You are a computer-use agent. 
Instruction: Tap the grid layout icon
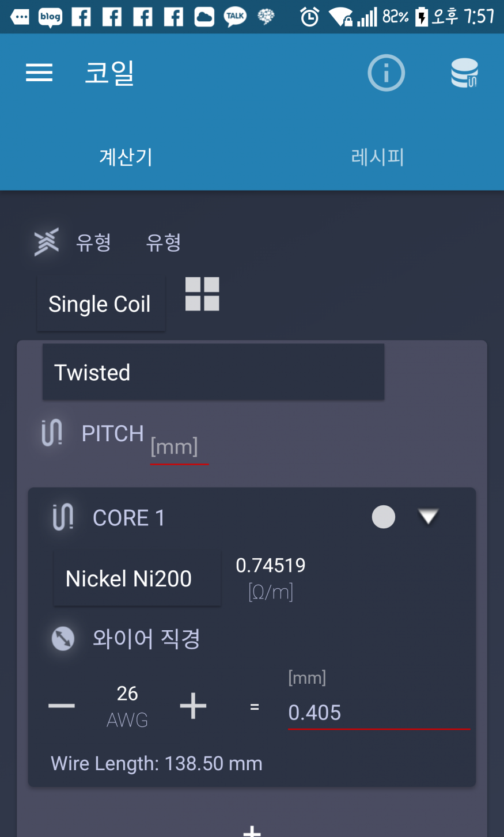click(202, 294)
